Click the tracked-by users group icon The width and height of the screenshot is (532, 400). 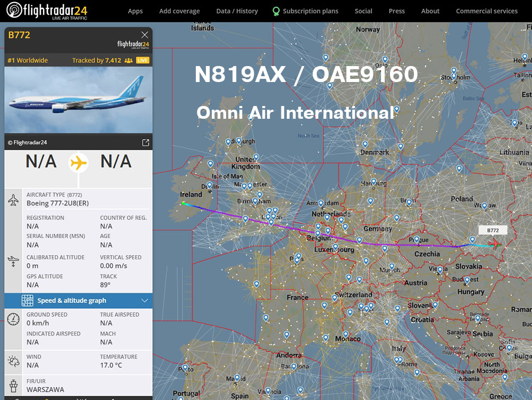(x=128, y=60)
